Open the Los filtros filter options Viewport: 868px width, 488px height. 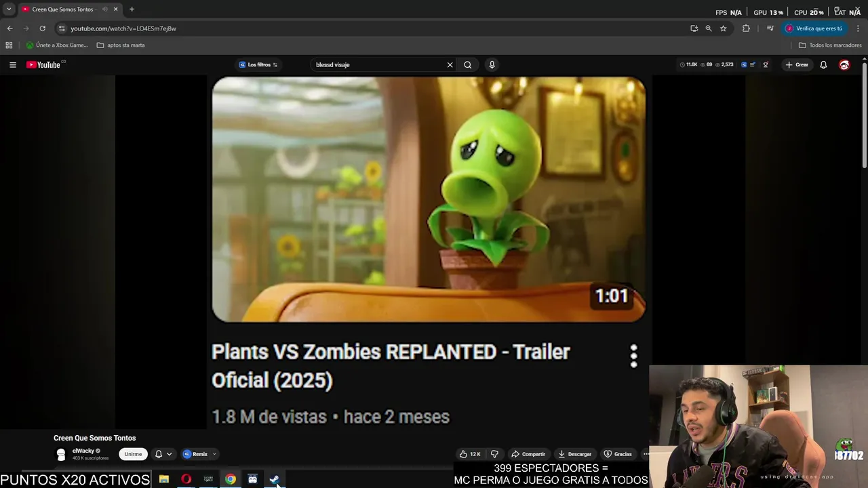(258, 65)
